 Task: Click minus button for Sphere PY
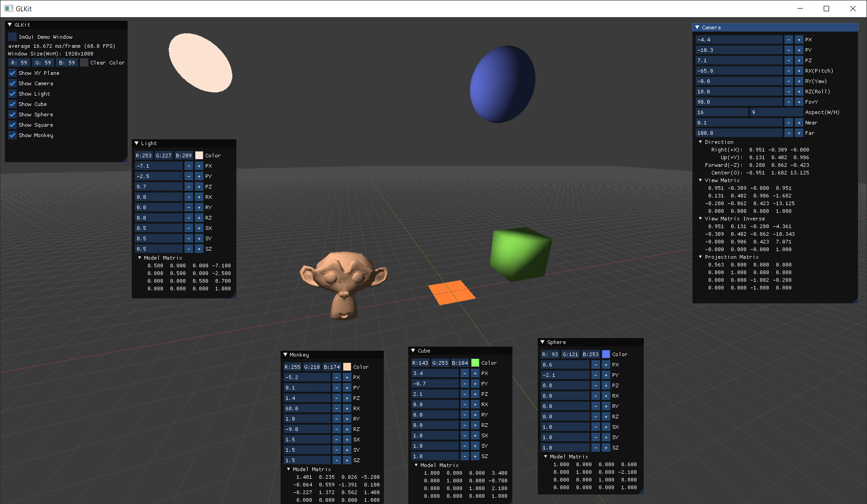click(x=595, y=375)
